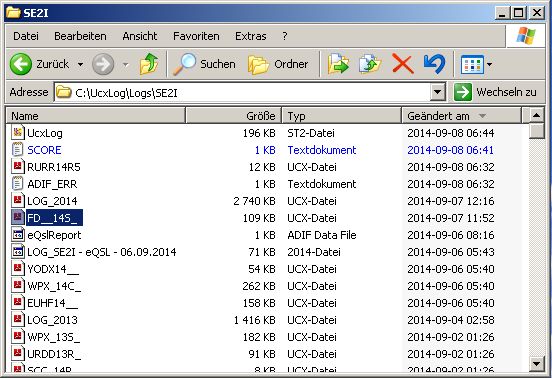This screenshot has width=552, height=378.
Task: Click the 2 740 KB size value
Action: 254,201
